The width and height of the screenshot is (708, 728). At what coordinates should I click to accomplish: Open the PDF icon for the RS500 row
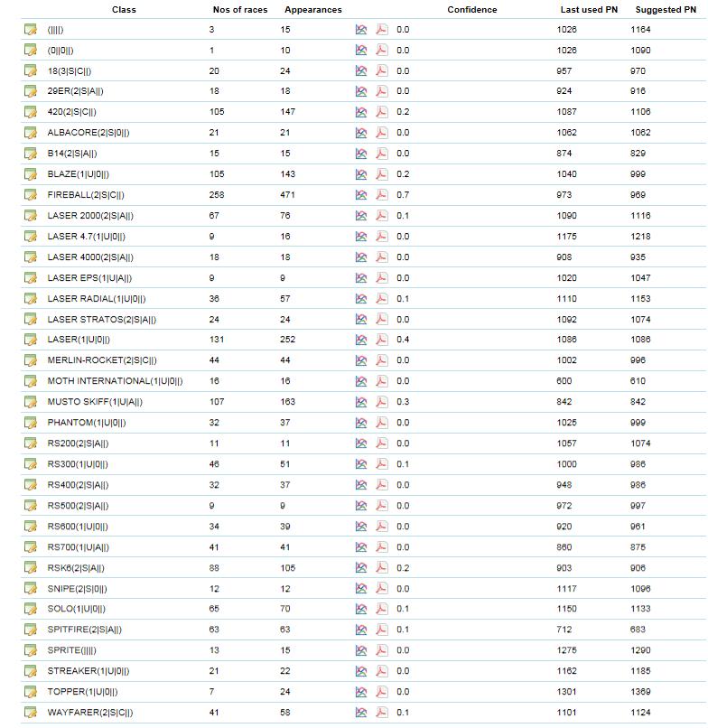click(382, 506)
